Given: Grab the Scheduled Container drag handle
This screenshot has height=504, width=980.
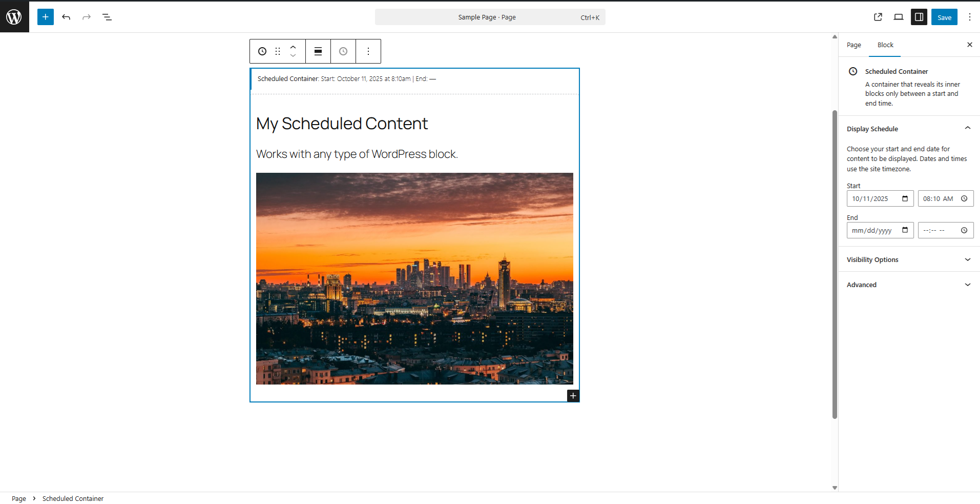Looking at the screenshot, I should pos(277,51).
